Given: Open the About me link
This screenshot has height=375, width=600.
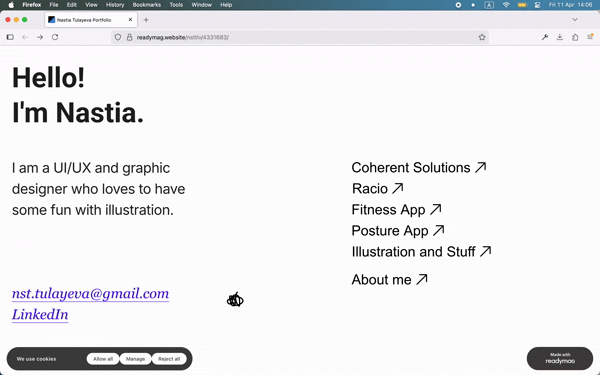Looking at the screenshot, I should 390,280.
